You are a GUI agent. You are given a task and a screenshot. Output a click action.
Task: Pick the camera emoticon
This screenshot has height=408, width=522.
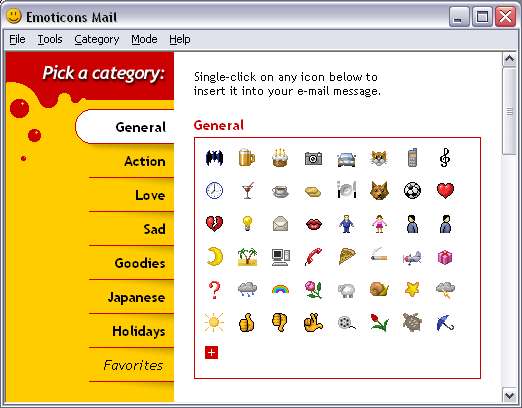[x=313, y=158]
